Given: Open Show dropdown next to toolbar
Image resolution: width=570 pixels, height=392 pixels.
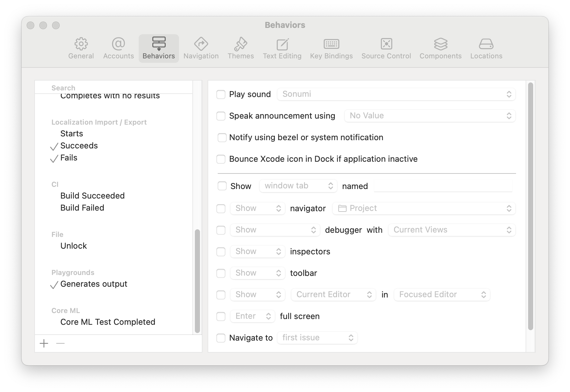Looking at the screenshot, I should click(257, 273).
